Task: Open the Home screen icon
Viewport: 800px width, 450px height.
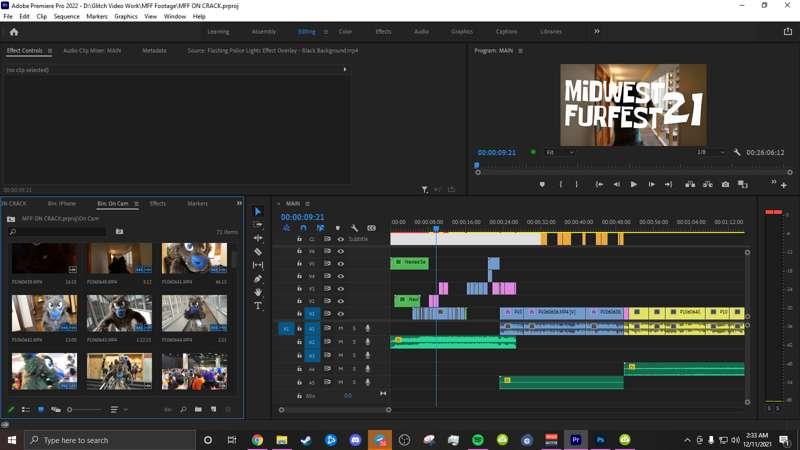Action: tap(14, 32)
